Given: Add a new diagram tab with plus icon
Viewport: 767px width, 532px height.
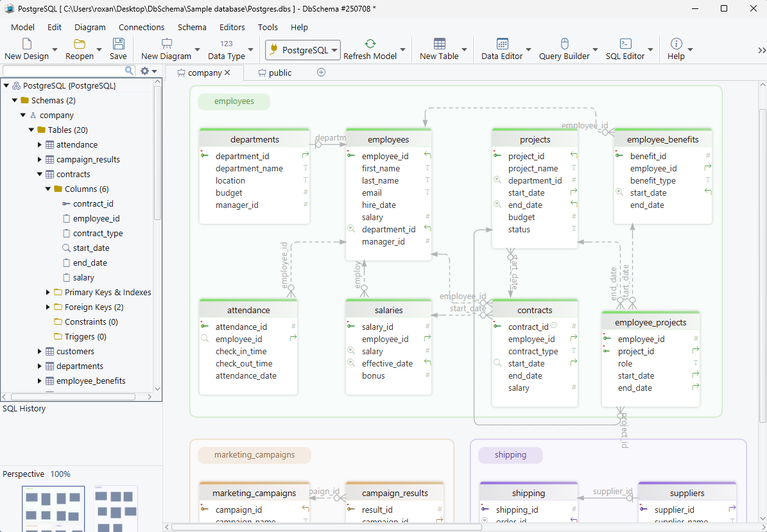Looking at the screenshot, I should click(x=322, y=73).
